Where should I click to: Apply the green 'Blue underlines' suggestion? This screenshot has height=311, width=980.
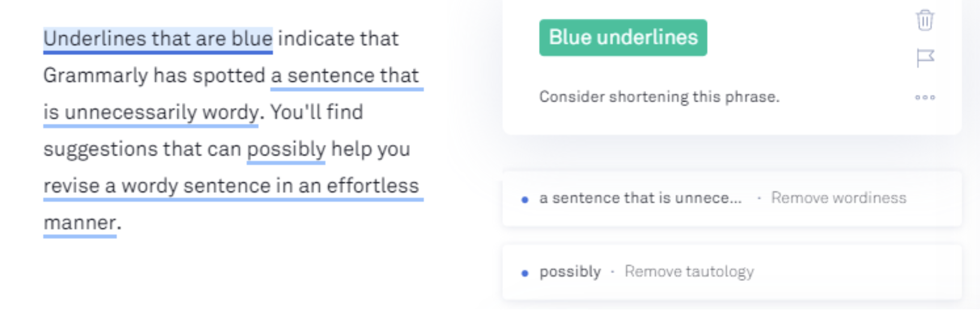coord(623,38)
